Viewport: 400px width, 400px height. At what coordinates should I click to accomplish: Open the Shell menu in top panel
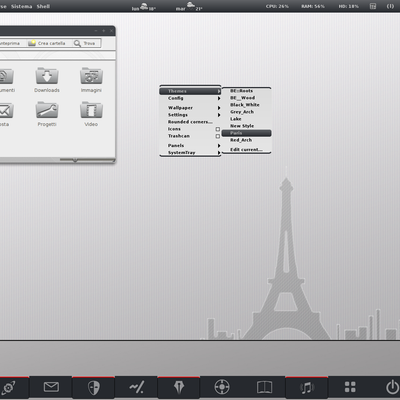pos(43,6)
